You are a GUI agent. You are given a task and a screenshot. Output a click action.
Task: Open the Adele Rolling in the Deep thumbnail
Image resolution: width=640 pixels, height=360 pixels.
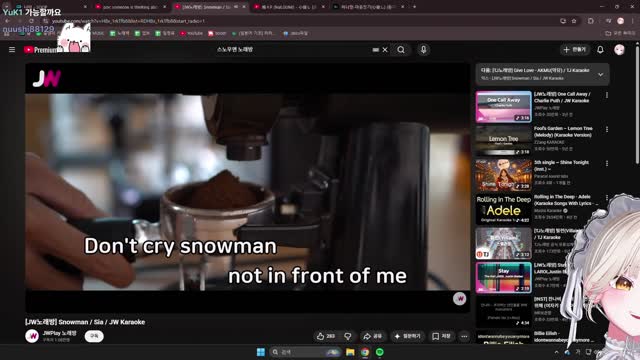click(503, 209)
